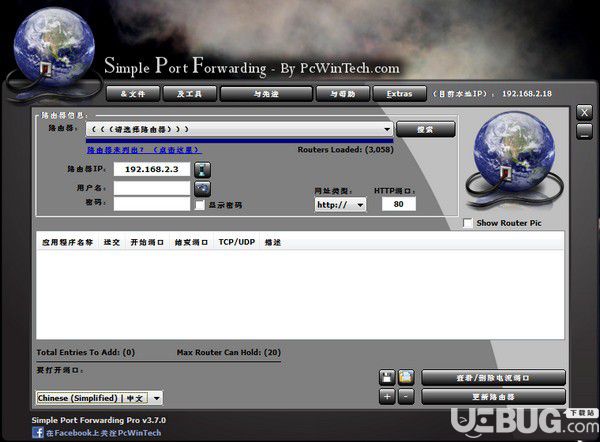Screen dimensions: 600x442
Task: Click the TCP/UDP column header
Action: [237, 242]
